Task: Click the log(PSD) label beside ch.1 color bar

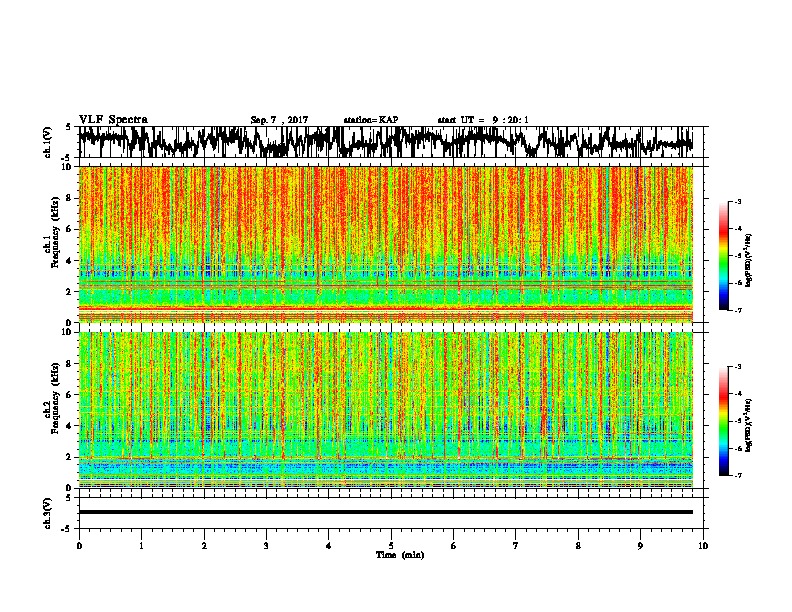Action: pyautogui.click(x=749, y=260)
